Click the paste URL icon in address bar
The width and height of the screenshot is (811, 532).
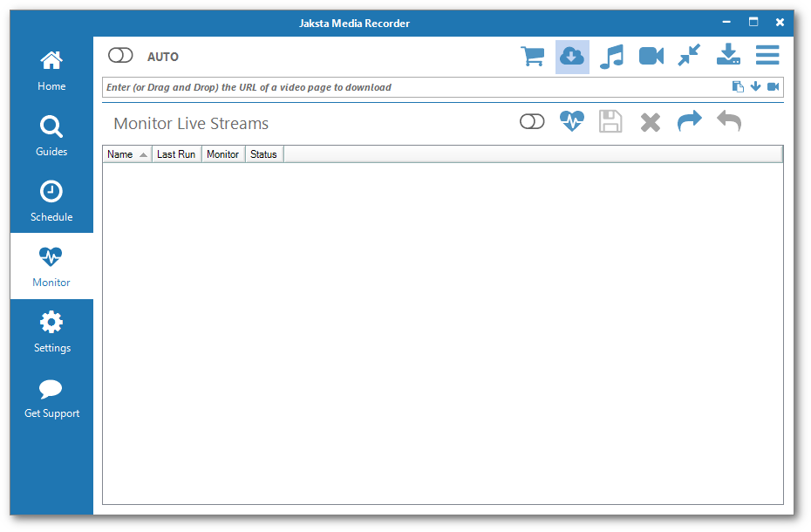tap(738, 86)
